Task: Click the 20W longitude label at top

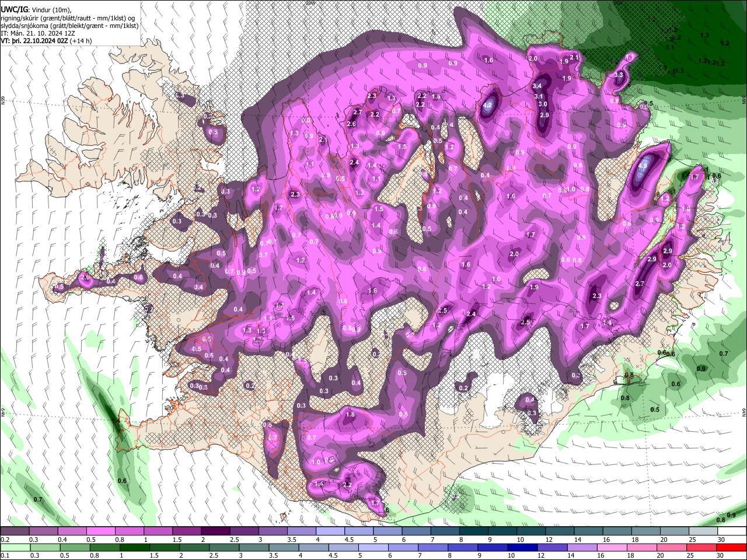Action: tap(310, 3)
